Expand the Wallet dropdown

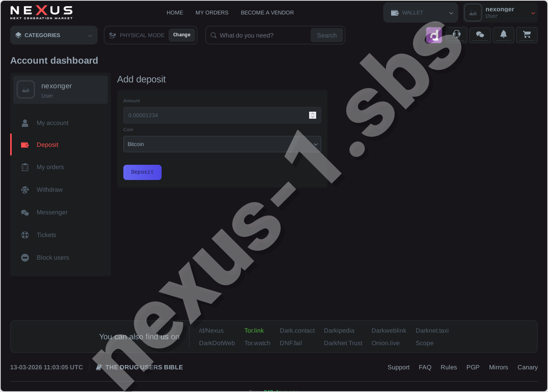click(x=421, y=12)
